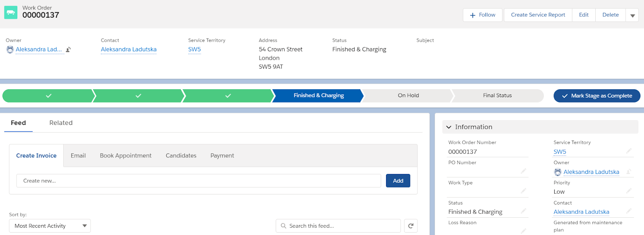Click the pencil icon next to Priority Low

(629, 191)
